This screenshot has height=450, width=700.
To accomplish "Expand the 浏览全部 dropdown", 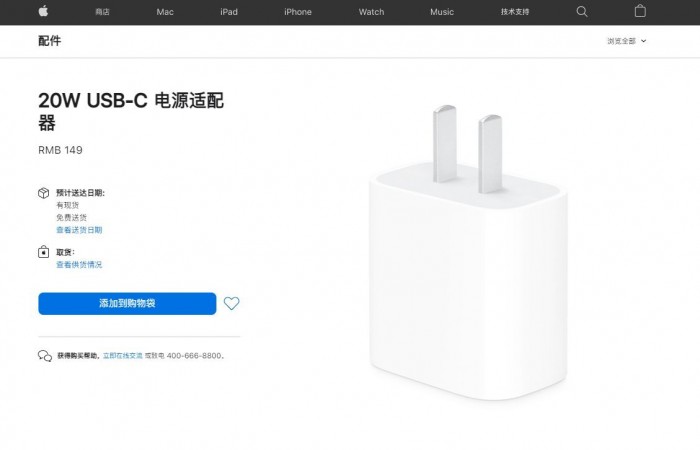I will [626, 41].
